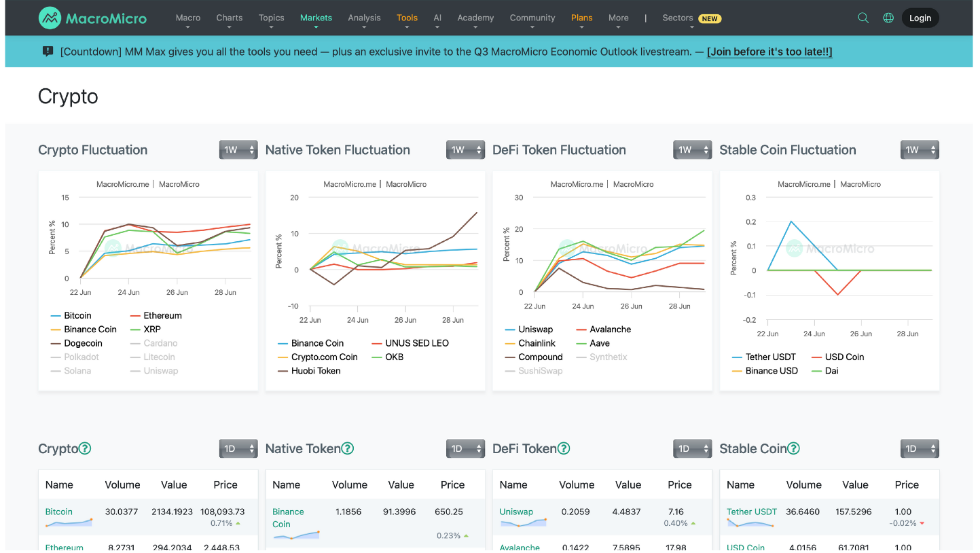Toggle Ethereum series in Crypto Fluctuation legend

156,315
